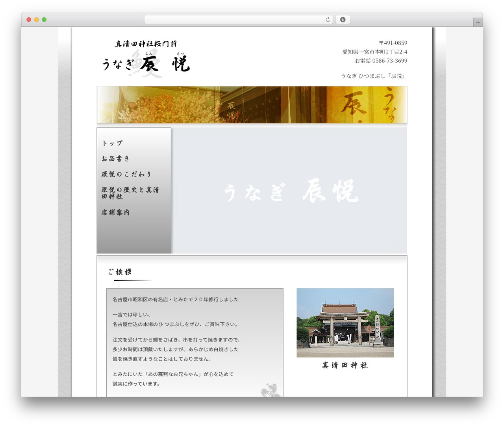The height and width of the screenshot is (427, 504).
Task: Select 辰悦のこだわり in sidebar
Action: (x=126, y=174)
